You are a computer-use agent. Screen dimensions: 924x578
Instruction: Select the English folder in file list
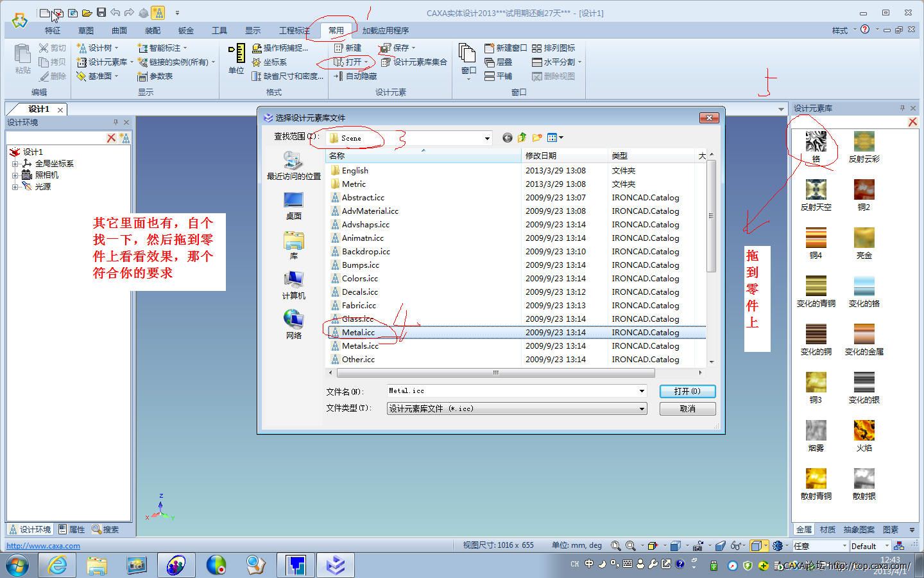(355, 171)
